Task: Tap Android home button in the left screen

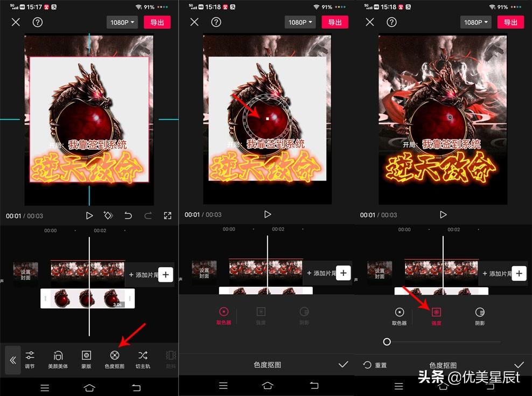Action: [89, 387]
